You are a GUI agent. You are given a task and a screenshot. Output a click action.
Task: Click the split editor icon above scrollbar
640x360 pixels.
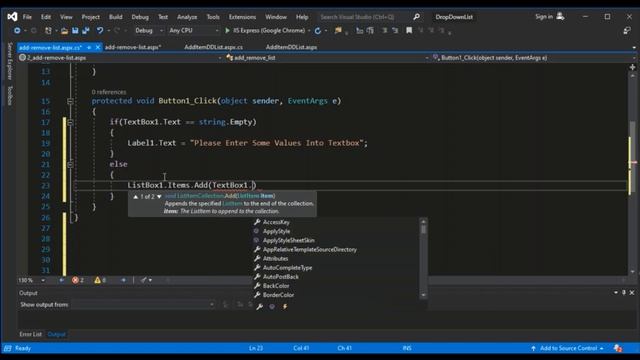(632, 67)
